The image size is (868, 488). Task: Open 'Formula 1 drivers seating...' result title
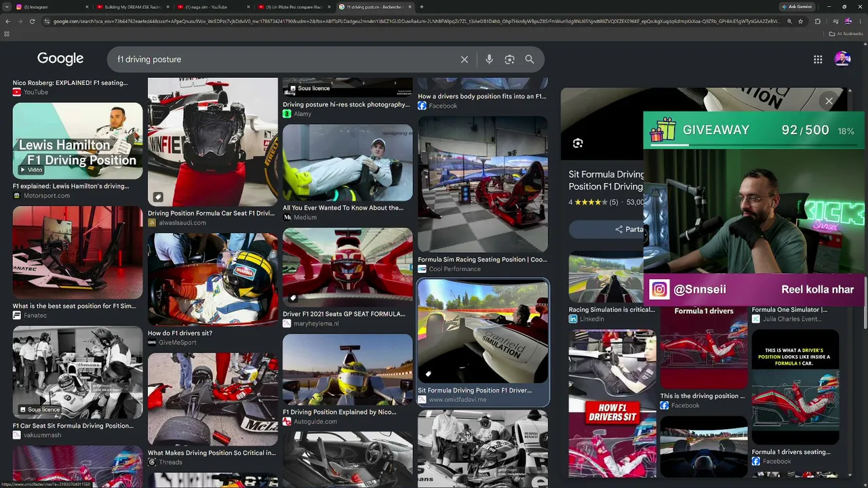coord(791,452)
